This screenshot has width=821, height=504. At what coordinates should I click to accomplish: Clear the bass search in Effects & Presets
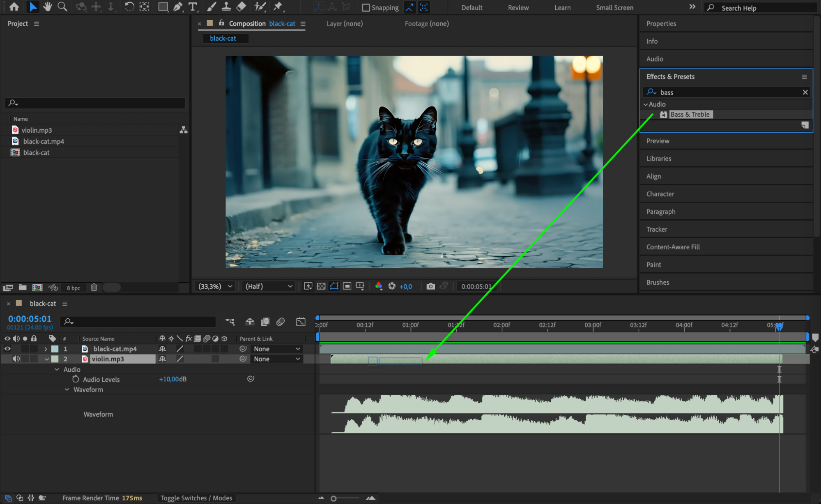[805, 92]
